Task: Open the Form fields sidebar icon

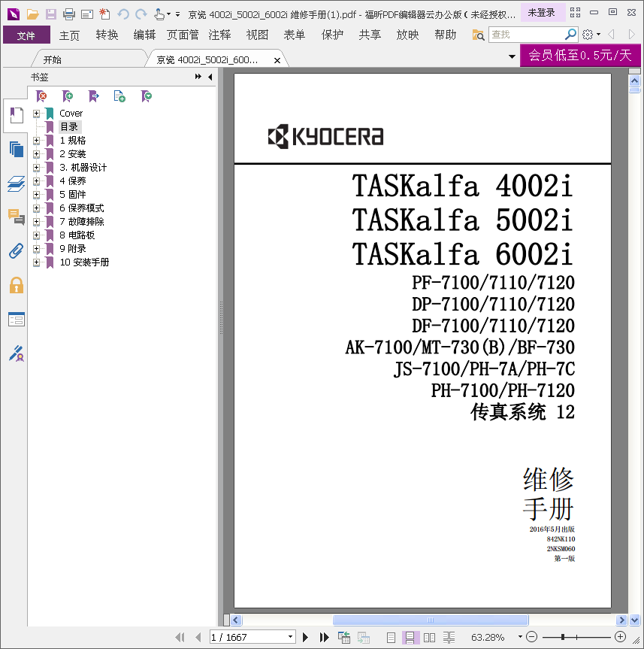Action: [x=16, y=319]
